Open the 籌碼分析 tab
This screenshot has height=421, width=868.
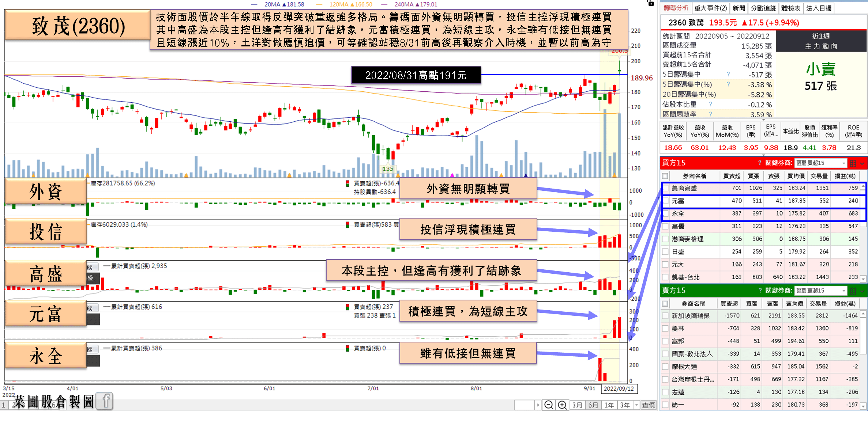(x=676, y=8)
